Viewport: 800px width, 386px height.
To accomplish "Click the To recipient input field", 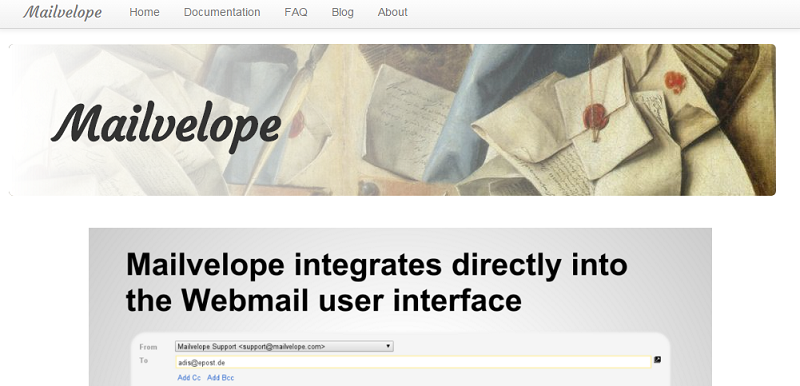I will pos(413,362).
